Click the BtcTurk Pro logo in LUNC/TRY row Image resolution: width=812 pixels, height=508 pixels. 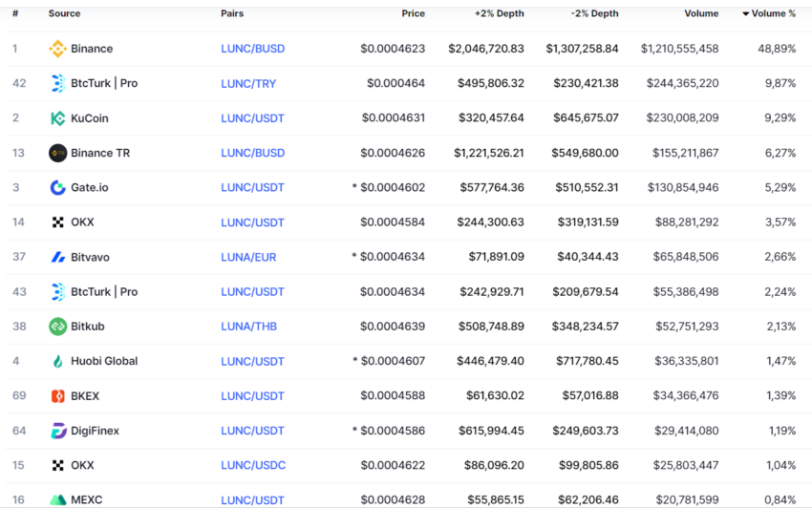pos(58,83)
